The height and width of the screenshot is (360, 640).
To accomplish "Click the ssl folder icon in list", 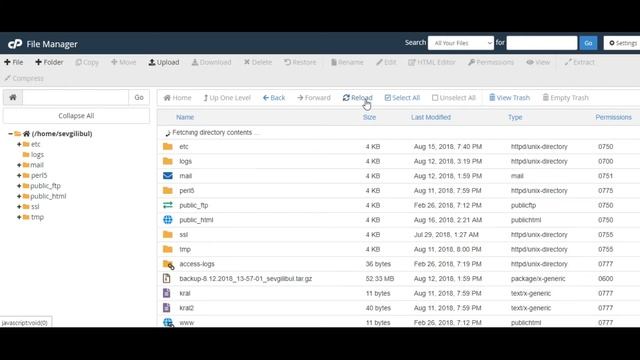I will [x=168, y=234].
